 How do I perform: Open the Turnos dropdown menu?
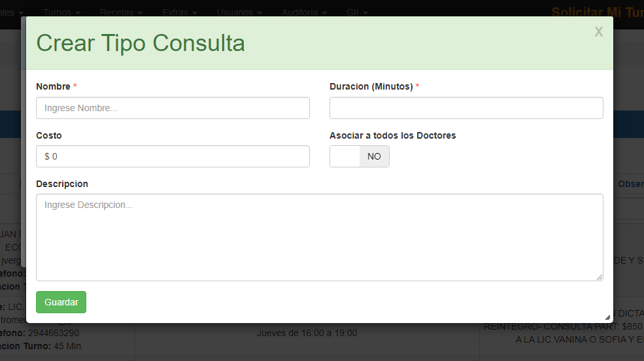[62, 12]
